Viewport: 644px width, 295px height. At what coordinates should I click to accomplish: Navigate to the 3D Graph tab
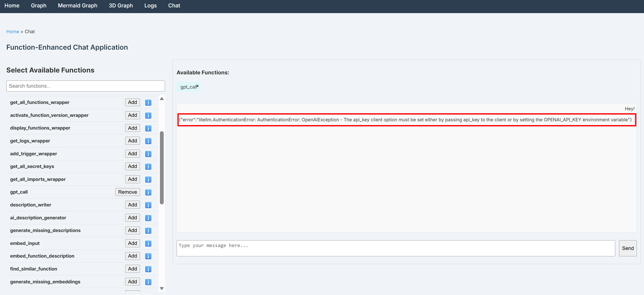pyautogui.click(x=121, y=5)
